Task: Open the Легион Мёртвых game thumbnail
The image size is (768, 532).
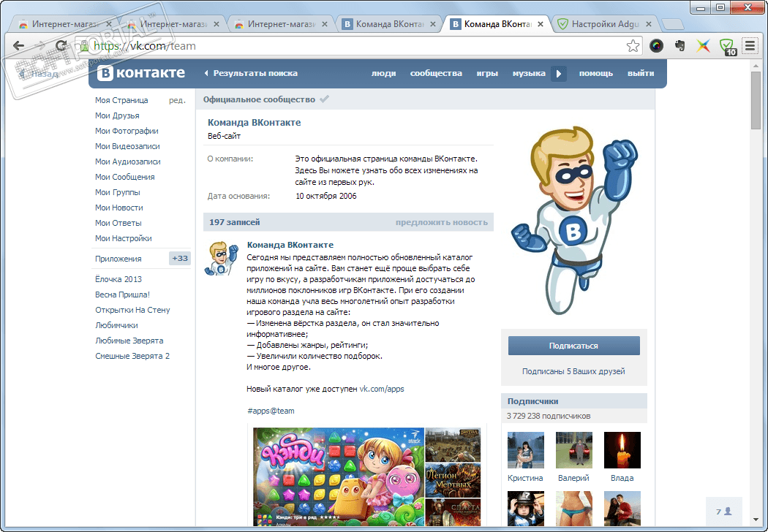Action: [x=453, y=479]
